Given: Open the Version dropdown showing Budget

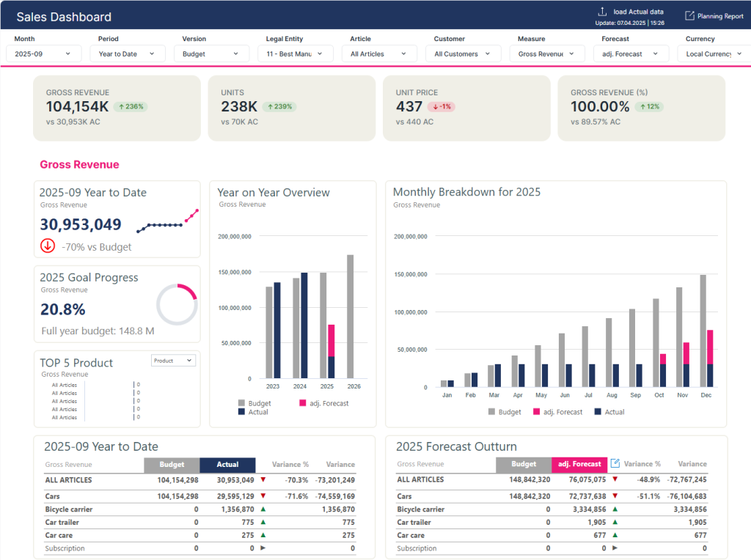Looking at the screenshot, I should 211,54.
